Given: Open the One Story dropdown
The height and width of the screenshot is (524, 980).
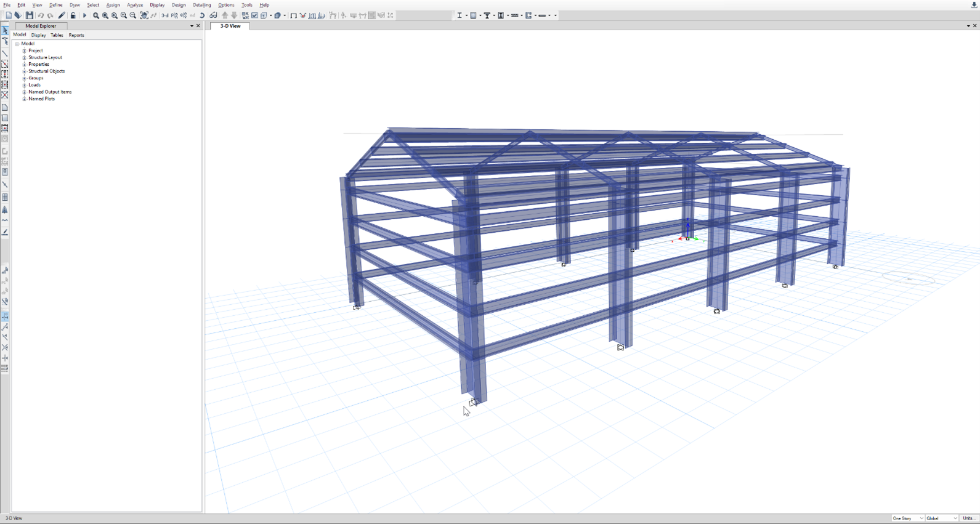Looking at the screenshot, I should (x=908, y=518).
